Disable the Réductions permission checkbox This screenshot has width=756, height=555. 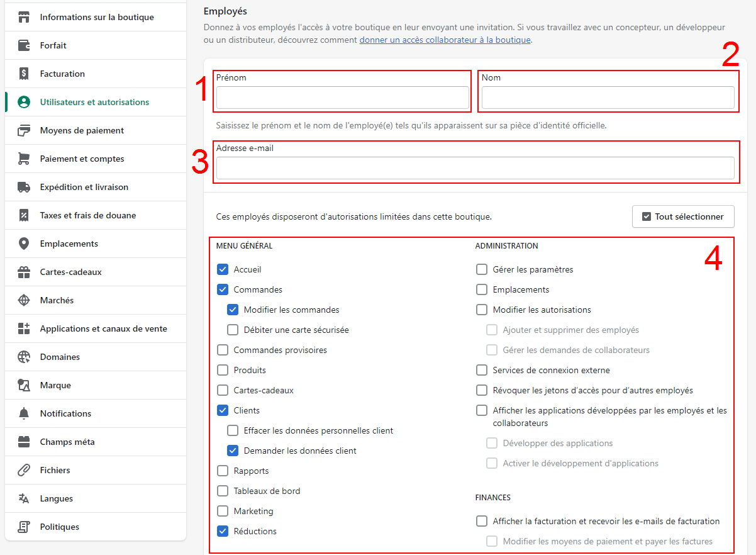coord(223,531)
